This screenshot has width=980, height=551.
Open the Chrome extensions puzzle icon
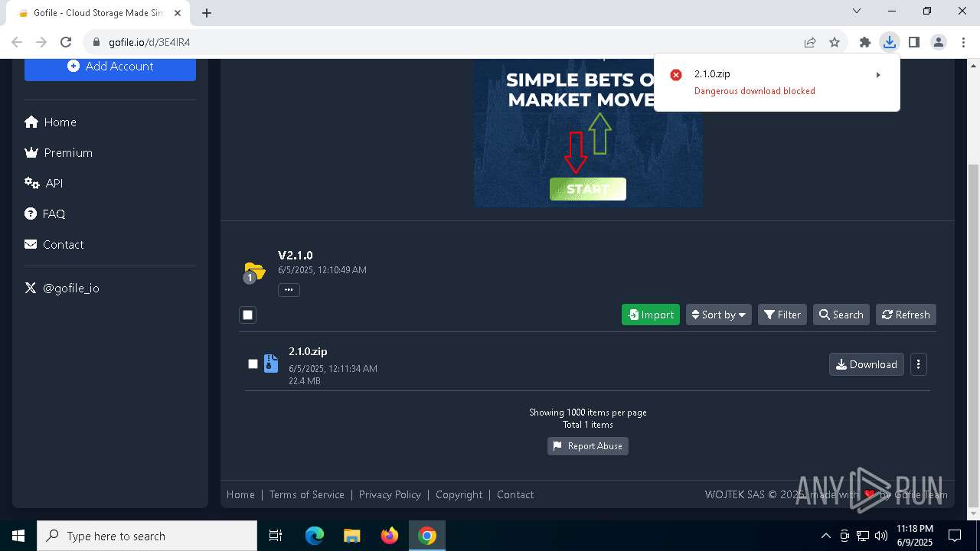865,42
